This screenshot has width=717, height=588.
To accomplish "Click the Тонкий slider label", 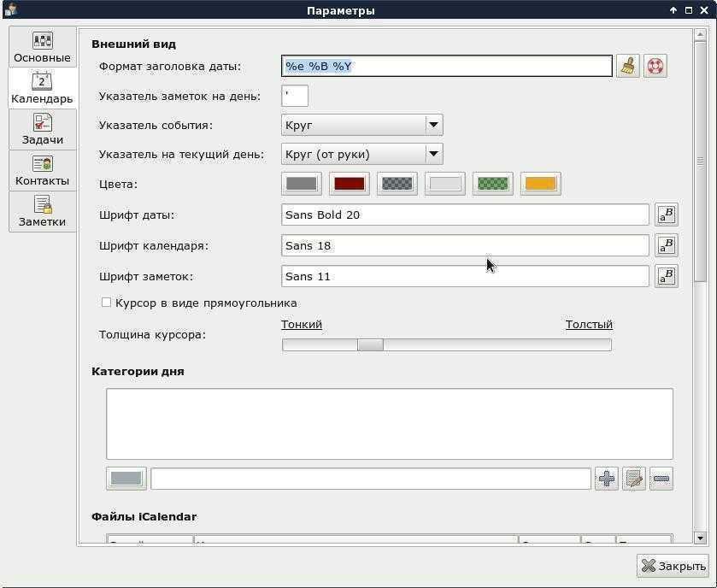I will [x=302, y=324].
